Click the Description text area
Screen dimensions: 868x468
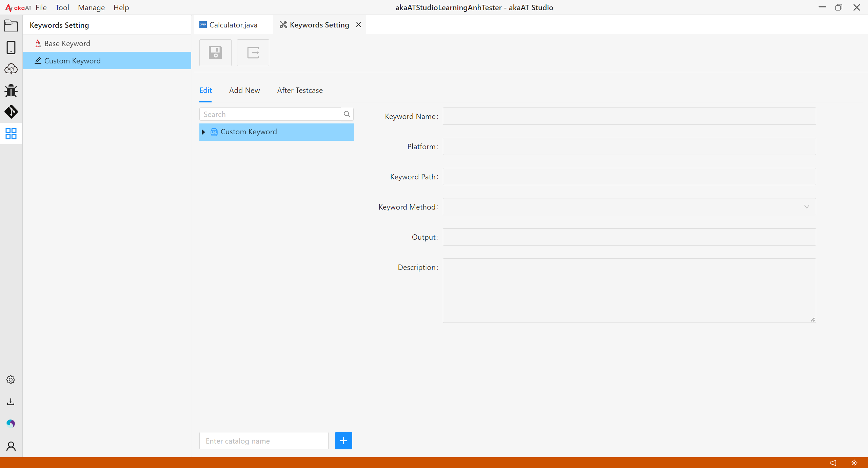(x=629, y=291)
